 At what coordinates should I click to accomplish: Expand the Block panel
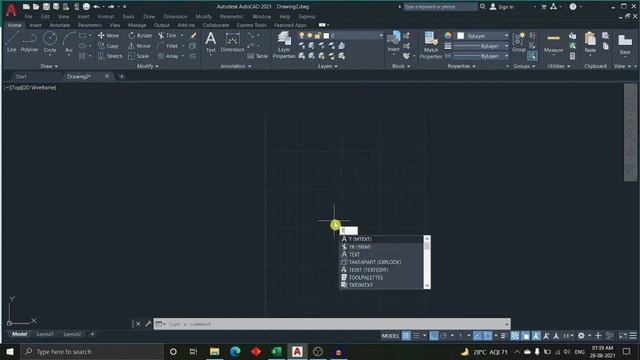click(x=401, y=66)
